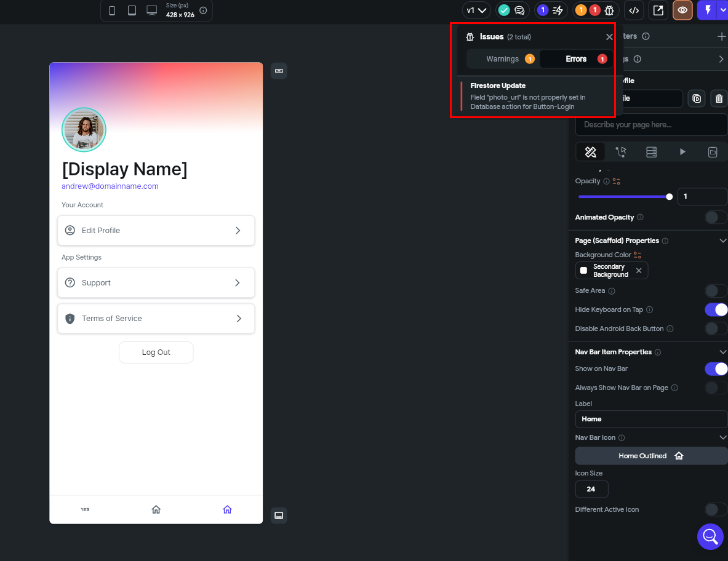Toggle Always Show Nav Bar on Page
The width and height of the screenshot is (728, 561).
click(x=716, y=388)
